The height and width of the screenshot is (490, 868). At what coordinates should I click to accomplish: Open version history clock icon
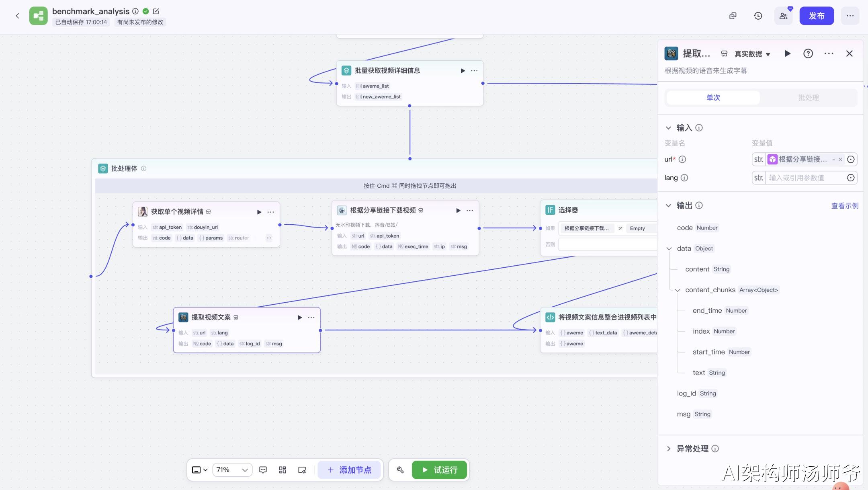[758, 16]
